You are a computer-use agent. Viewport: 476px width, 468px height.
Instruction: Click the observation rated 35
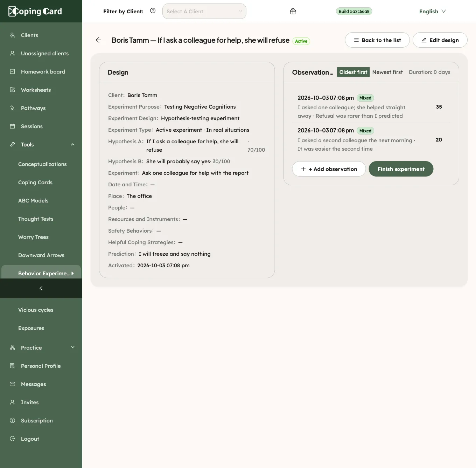pos(371,107)
